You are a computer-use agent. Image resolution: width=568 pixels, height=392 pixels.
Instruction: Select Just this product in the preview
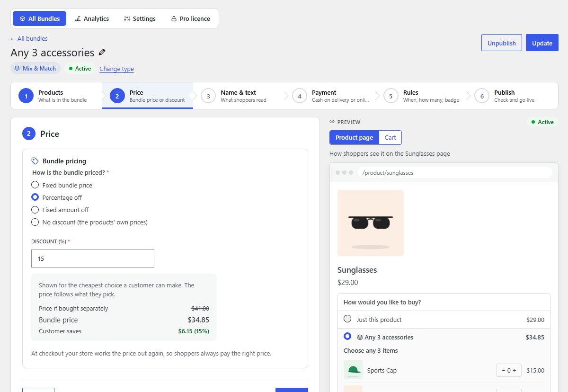tap(348, 319)
